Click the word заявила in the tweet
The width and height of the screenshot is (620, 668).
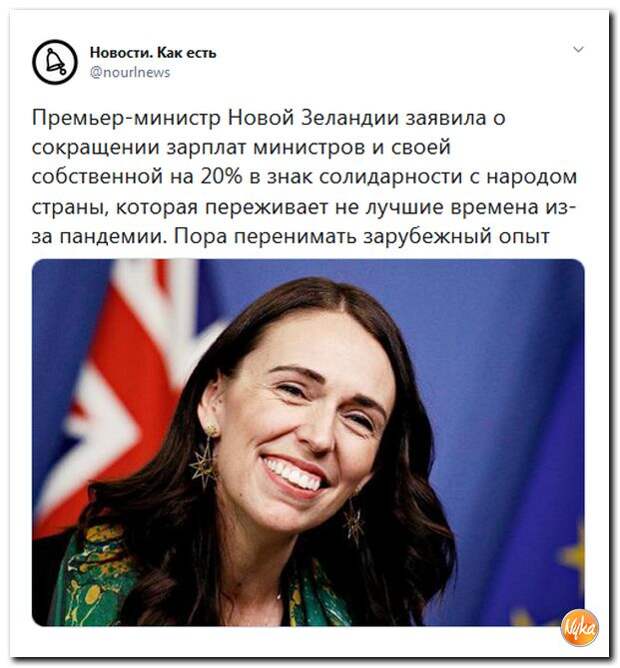pyautogui.click(x=446, y=118)
